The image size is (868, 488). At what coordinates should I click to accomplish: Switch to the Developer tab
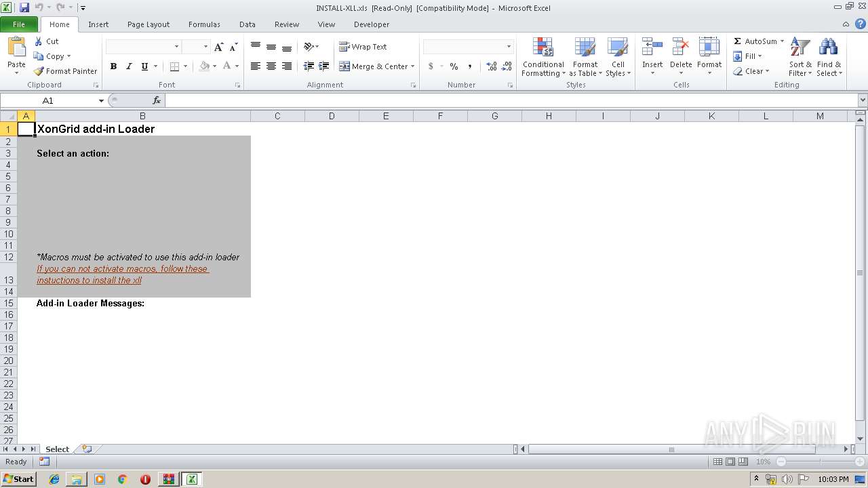coord(372,24)
